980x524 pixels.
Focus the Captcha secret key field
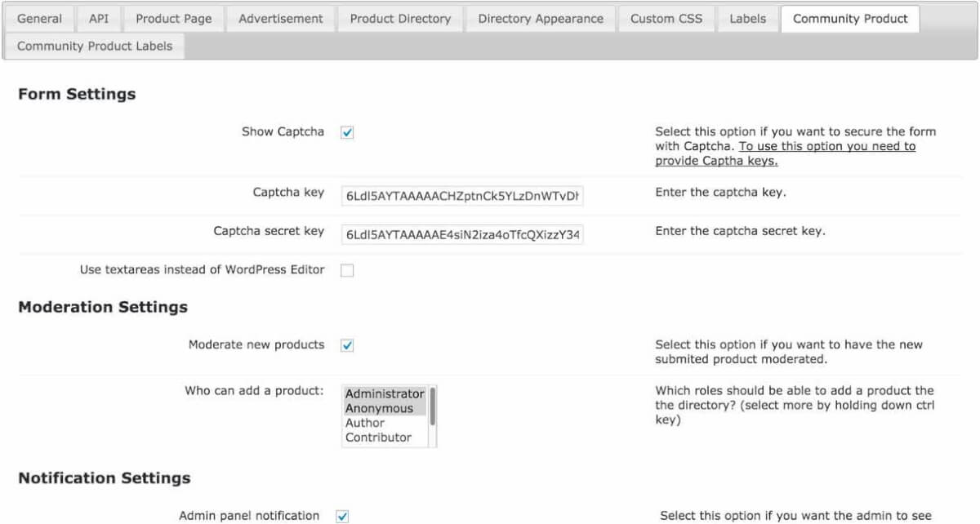462,235
